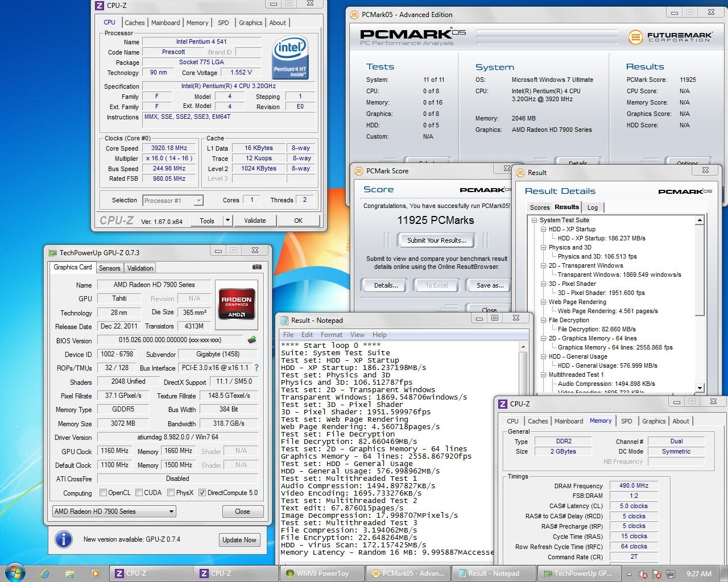Click Update Now in GPU-Z
The height and width of the screenshot is (582, 728).
pos(239,540)
